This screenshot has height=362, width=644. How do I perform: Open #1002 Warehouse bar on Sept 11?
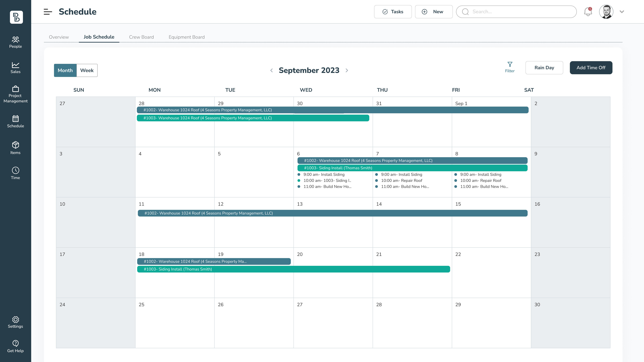click(x=333, y=213)
